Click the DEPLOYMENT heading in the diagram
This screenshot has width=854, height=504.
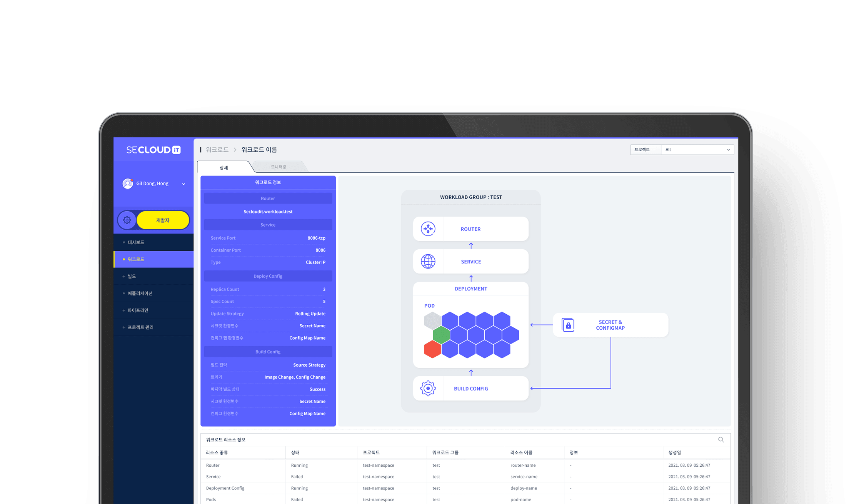(470, 289)
